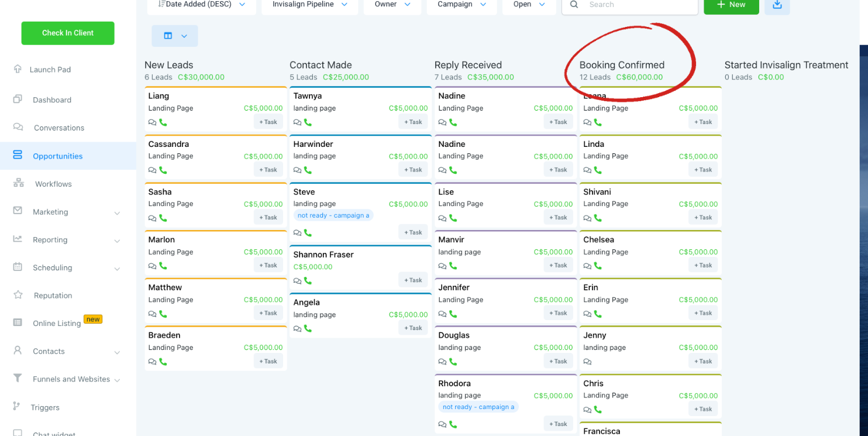Add task on Marlon card
The image size is (868, 436).
click(268, 265)
